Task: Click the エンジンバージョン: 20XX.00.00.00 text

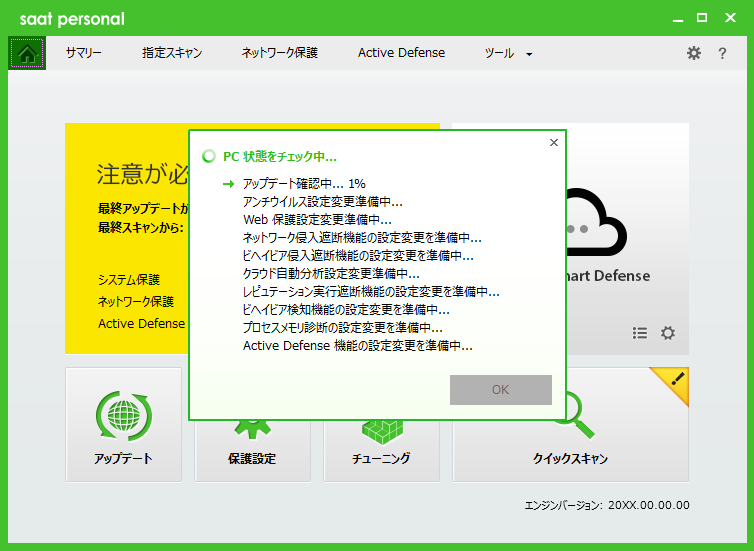Action: point(607,505)
